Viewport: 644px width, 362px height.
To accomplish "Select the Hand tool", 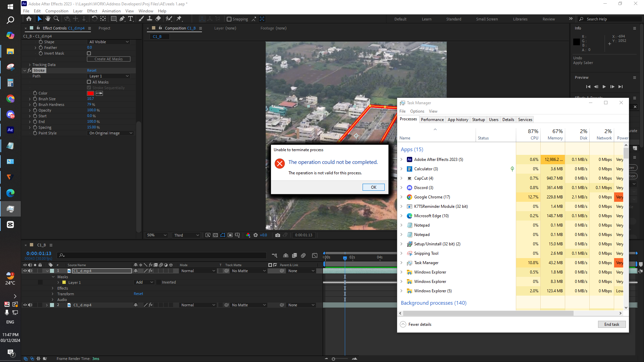I will point(48,19).
